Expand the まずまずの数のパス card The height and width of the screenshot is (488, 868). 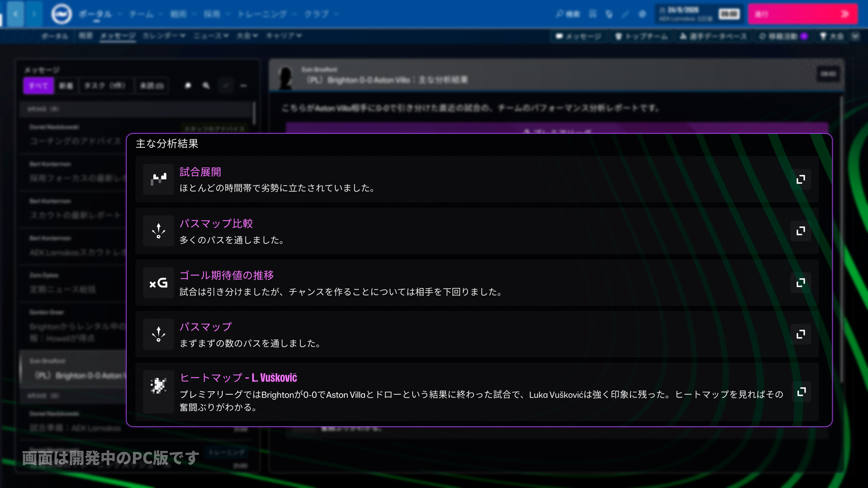[x=801, y=334]
